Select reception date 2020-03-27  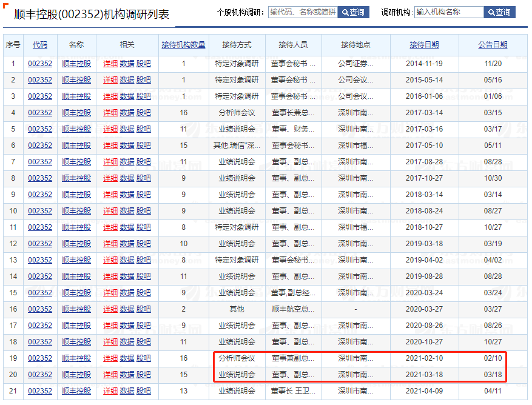click(425, 309)
